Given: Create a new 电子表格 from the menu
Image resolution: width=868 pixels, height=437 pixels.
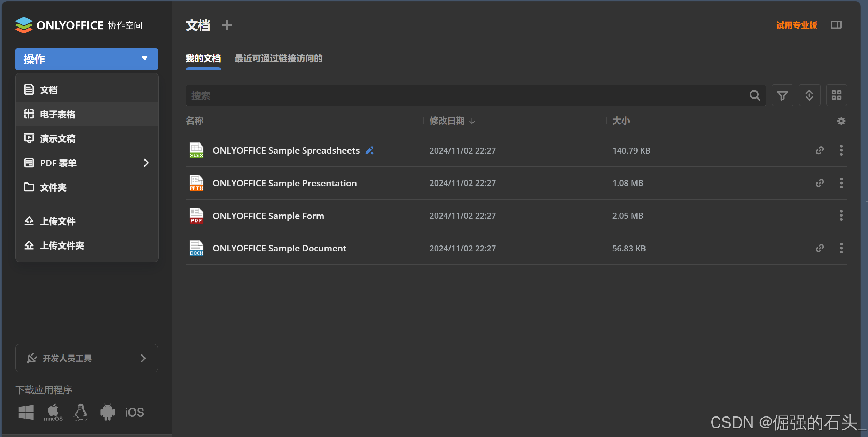Looking at the screenshot, I should (x=87, y=114).
